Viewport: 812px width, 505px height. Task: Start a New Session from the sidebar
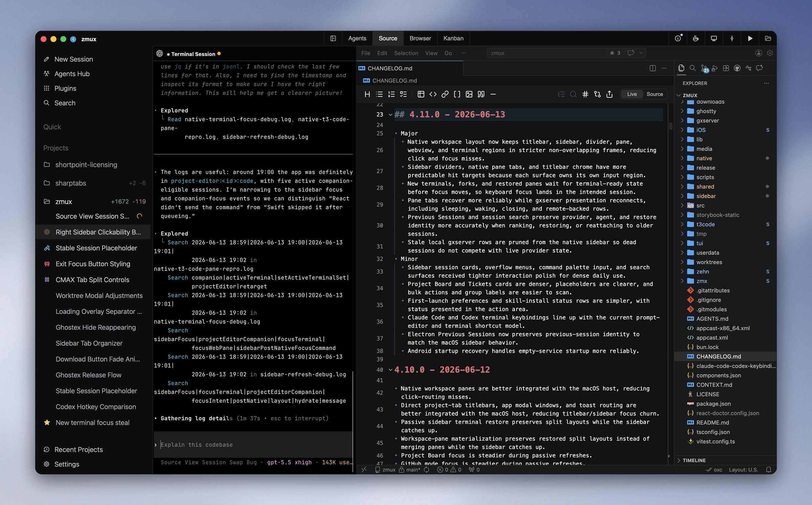tap(73, 59)
